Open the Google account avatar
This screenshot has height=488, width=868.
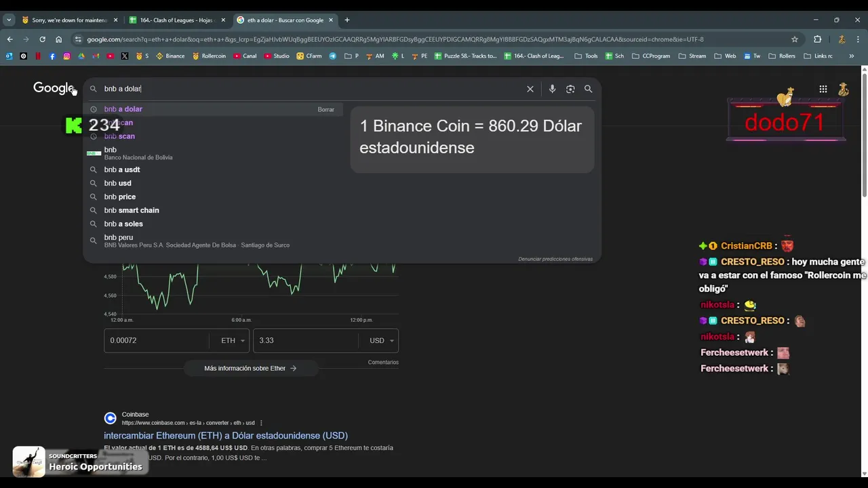pos(844,89)
